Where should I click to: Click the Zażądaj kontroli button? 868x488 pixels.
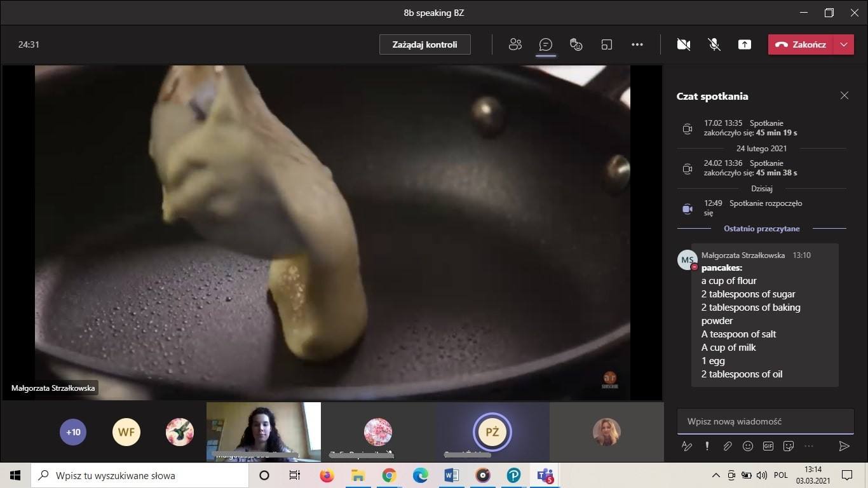(425, 44)
